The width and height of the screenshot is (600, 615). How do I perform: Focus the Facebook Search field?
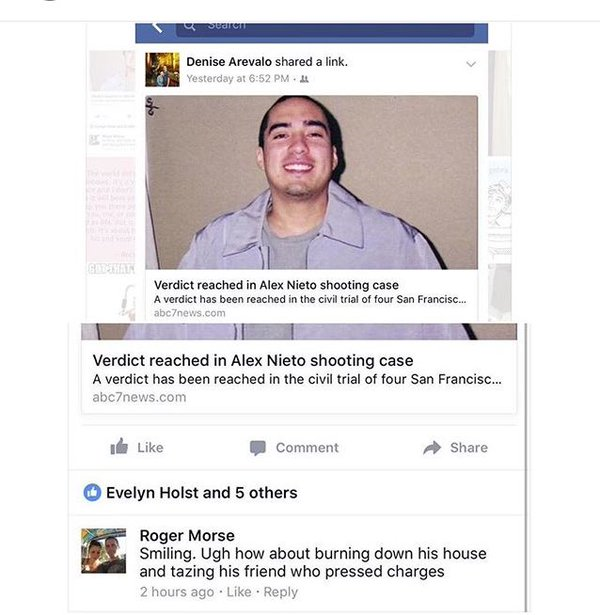click(325, 29)
